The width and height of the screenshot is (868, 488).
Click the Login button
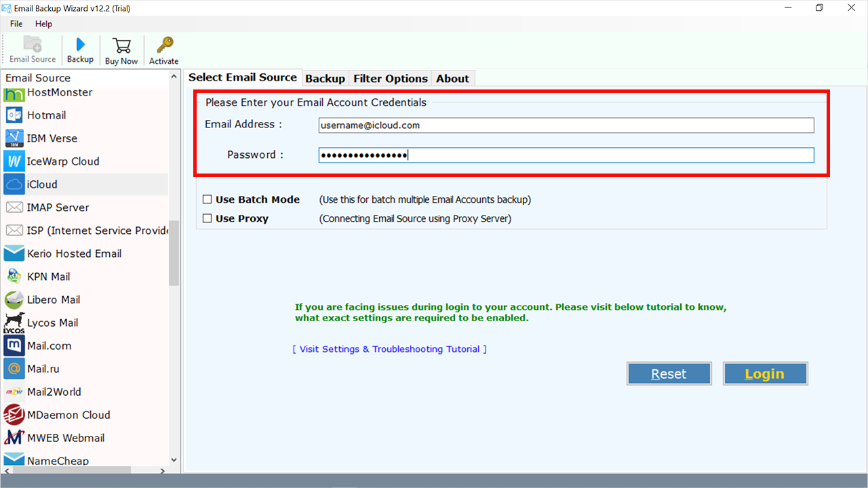click(765, 373)
